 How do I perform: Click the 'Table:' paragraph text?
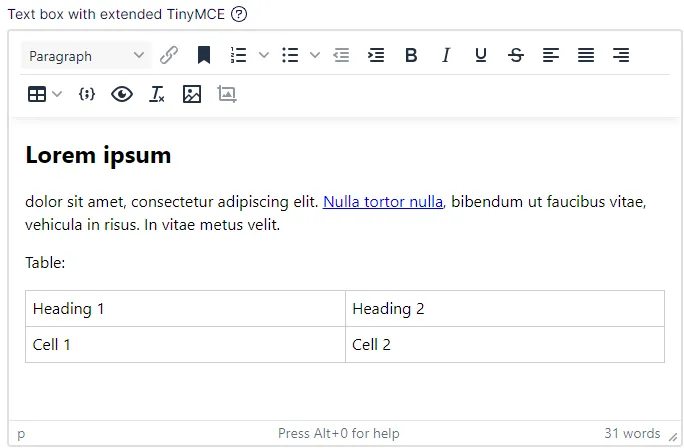click(x=45, y=263)
